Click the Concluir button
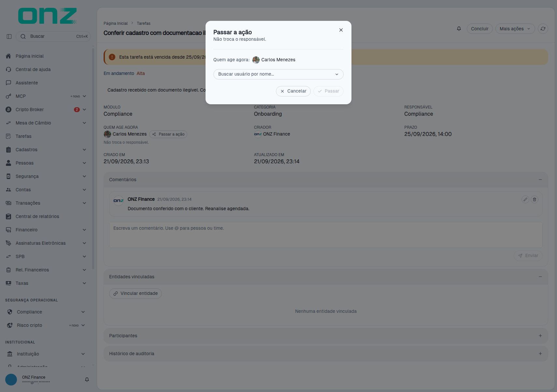 click(479, 29)
